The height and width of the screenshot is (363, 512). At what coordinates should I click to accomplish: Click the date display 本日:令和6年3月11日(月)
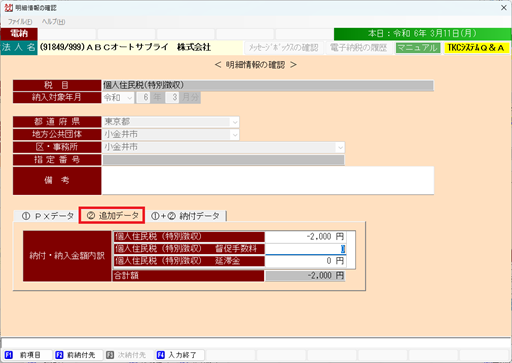[422, 34]
